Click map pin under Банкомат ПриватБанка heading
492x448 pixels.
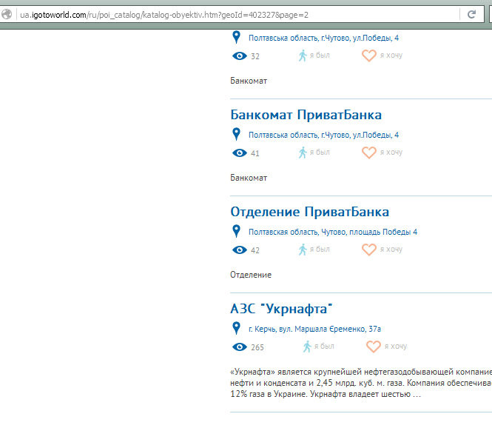coord(236,134)
